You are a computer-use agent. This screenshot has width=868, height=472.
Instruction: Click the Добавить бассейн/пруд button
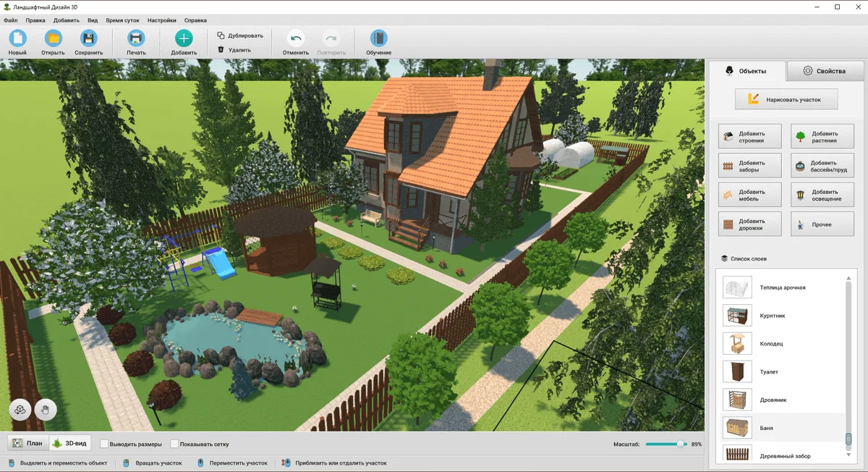pyautogui.click(x=822, y=167)
